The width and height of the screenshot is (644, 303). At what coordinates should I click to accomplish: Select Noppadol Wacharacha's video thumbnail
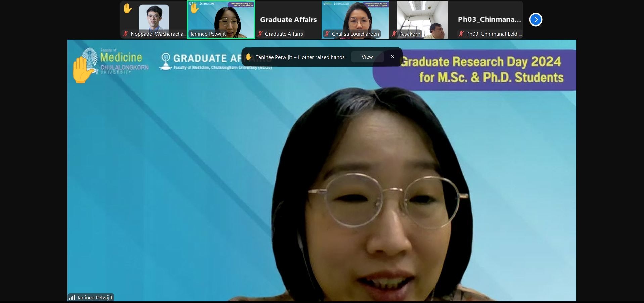tap(154, 18)
